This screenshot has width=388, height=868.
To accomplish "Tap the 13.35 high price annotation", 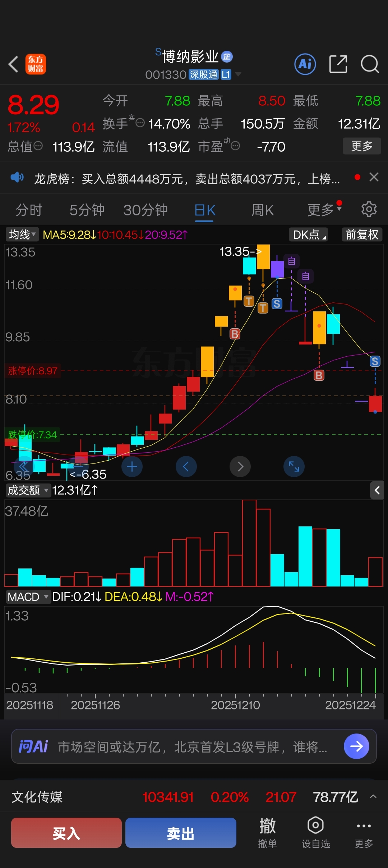I will click(240, 251).
